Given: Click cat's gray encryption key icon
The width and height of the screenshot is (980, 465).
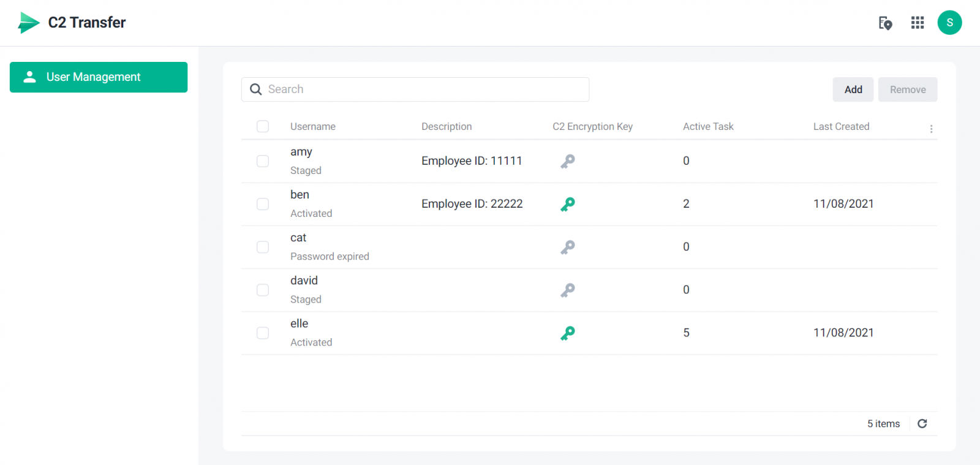Looking at the screenshot, I should [568, 247].
